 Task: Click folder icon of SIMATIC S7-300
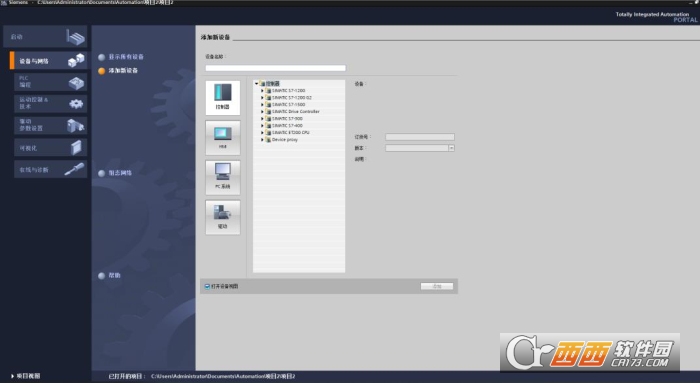click(x=268, y=119)
